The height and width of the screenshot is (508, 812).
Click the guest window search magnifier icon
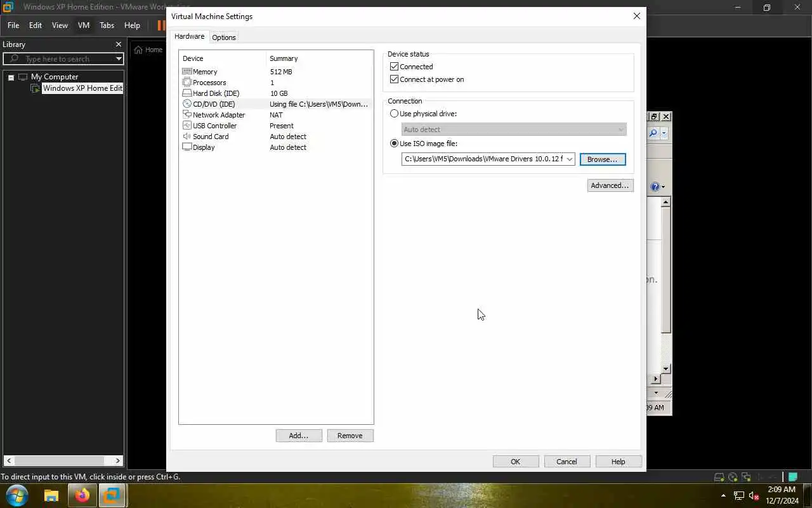point(653,133)
